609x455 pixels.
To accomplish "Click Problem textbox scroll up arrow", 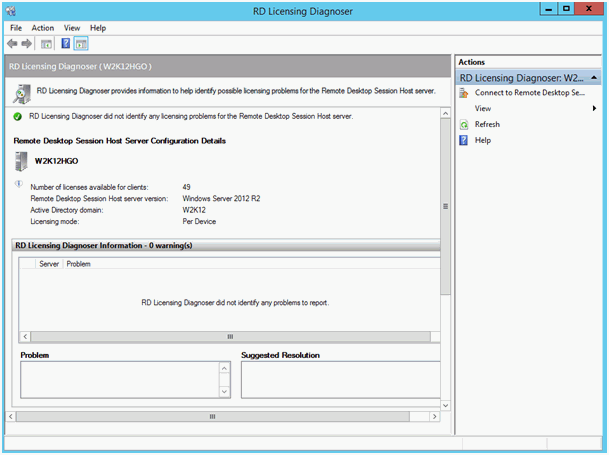I will (224, 368).
